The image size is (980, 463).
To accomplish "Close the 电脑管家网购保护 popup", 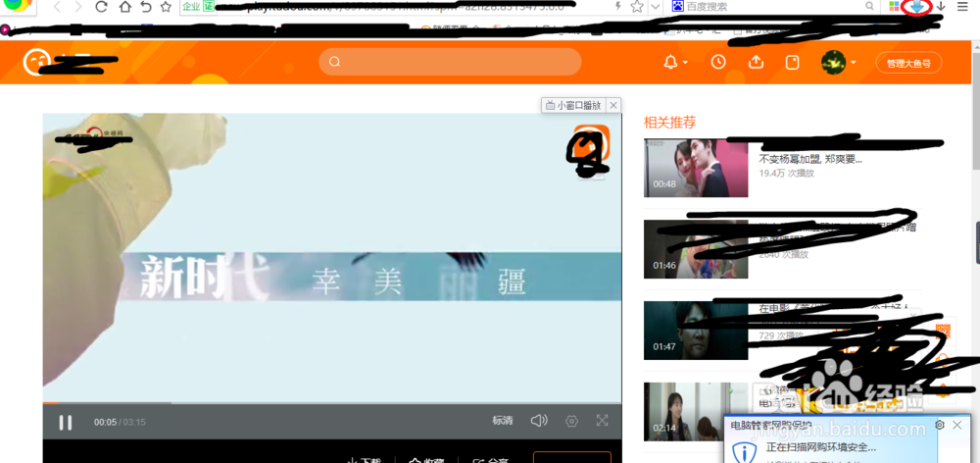I will pyautogui.click(x=956, y=425).
